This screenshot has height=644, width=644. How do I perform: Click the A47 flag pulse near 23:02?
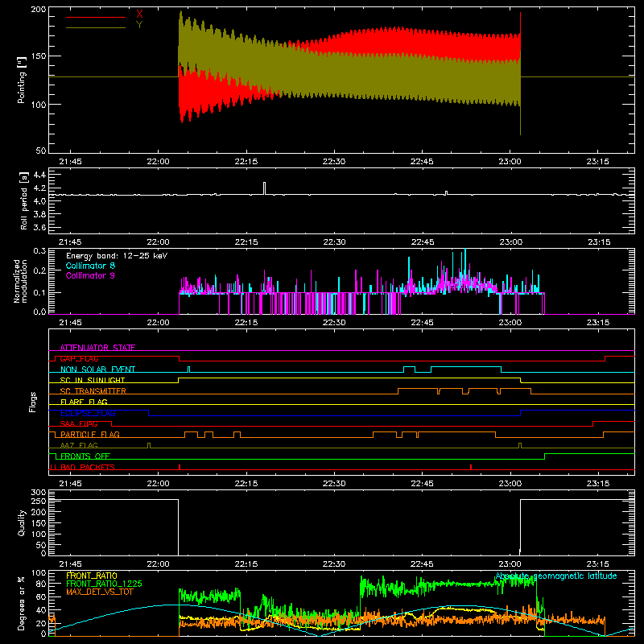(520, 446)
